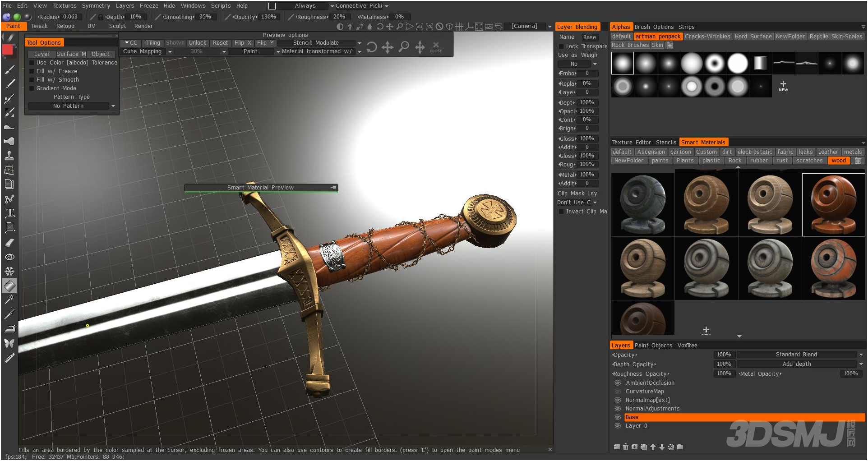Open the Symmetry menu
The width and height of the screenshot is (868, 461).
[x=96, y=6]
